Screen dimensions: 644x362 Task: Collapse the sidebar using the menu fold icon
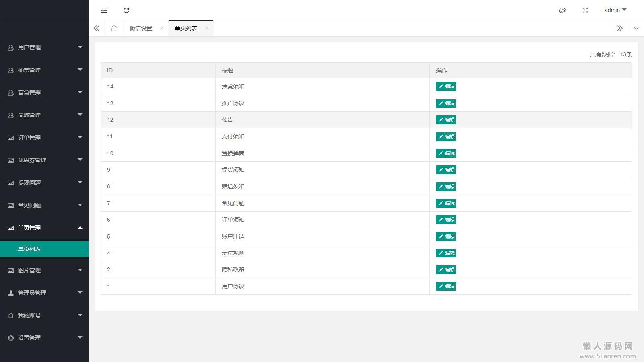tap(104, 10)
